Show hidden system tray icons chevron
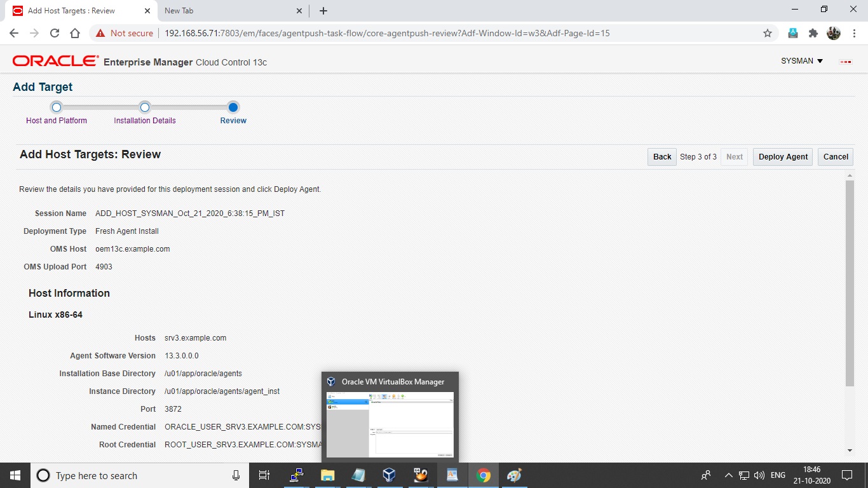The height and width of the screenshot is (488, 868). click(x=728, y=475)
